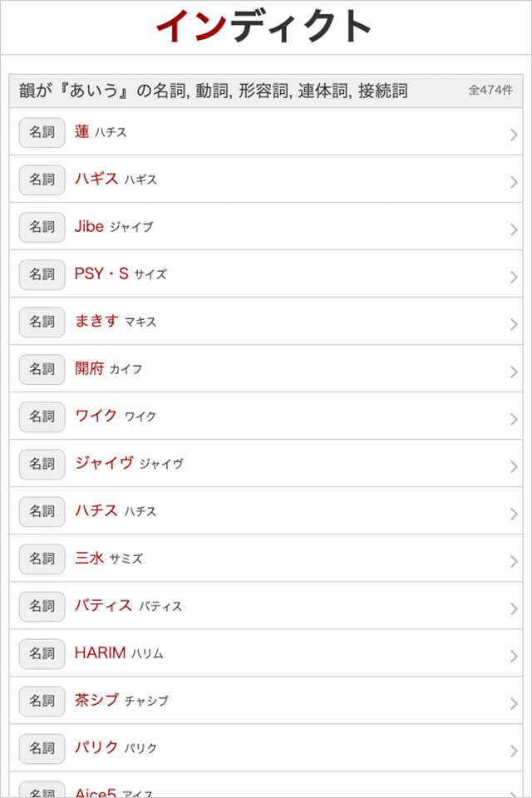Screen dimensions: 532x798
Task: Open the パリク entry
Action: point(116,748)
